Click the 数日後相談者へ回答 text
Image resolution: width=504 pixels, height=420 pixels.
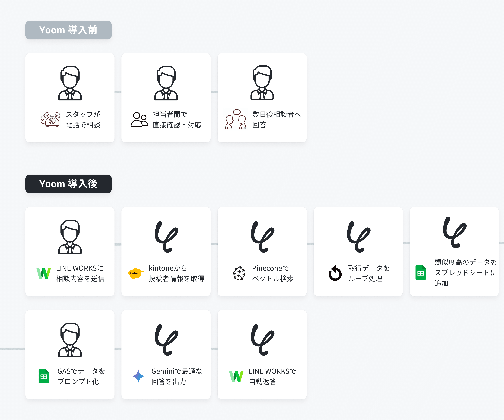point(276,120)
